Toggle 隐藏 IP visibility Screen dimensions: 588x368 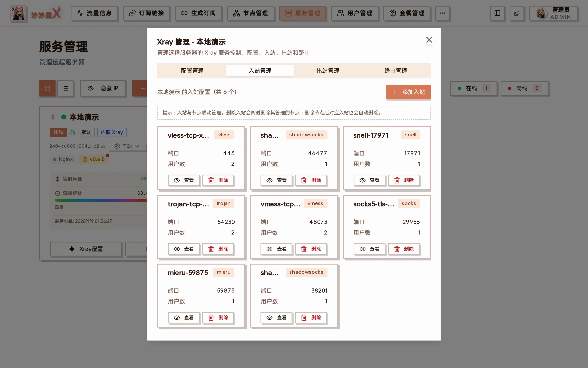103,88
